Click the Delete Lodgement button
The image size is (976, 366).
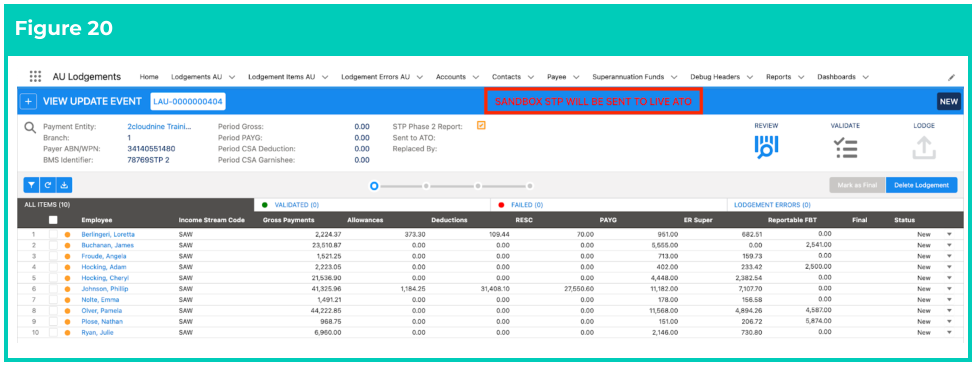click(x=921, y=185)
